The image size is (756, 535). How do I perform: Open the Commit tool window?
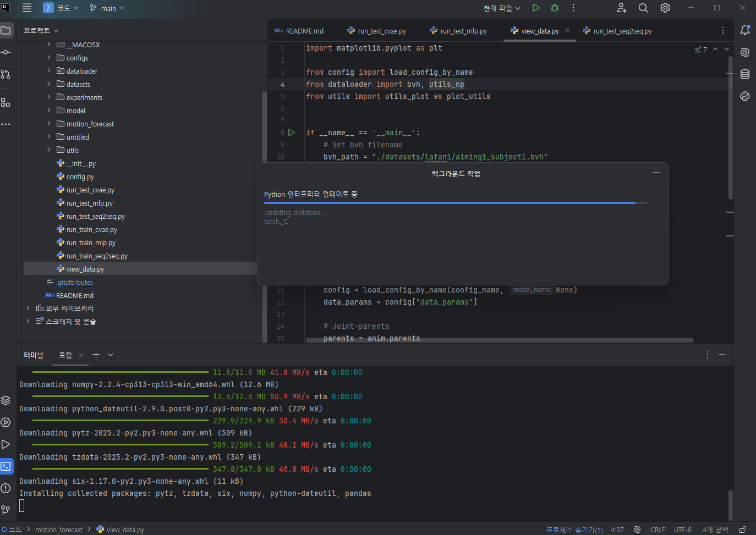[6, 52]
